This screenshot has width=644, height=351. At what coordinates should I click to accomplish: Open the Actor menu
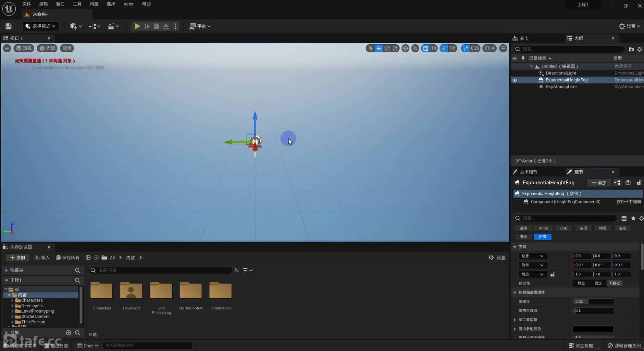tap(129, 4)
